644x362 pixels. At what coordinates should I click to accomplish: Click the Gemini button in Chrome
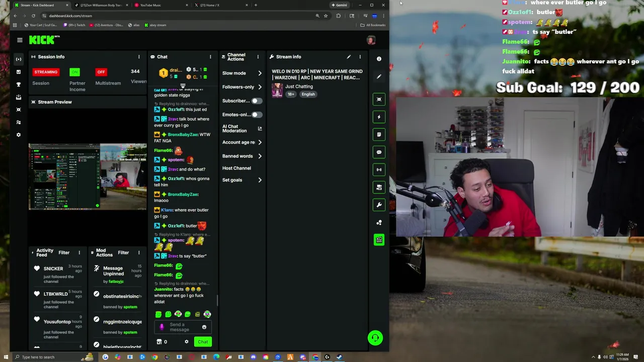click(339, 5)
